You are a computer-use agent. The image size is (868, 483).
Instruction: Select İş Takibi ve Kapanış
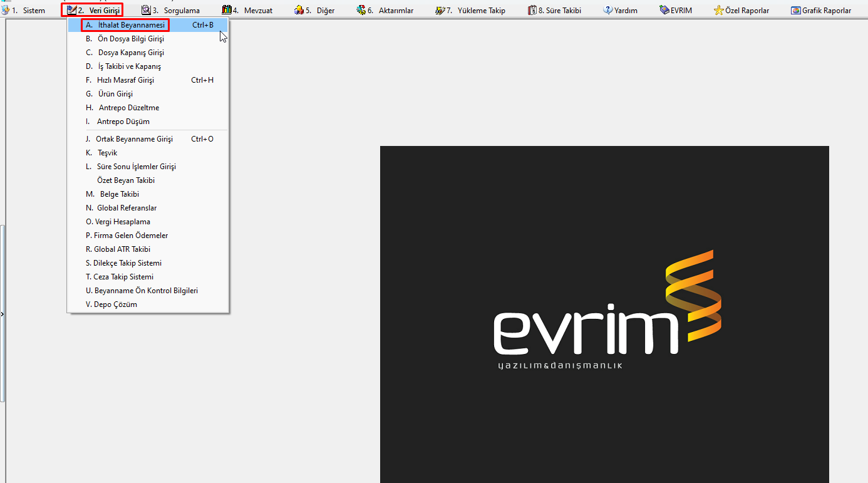148,66
